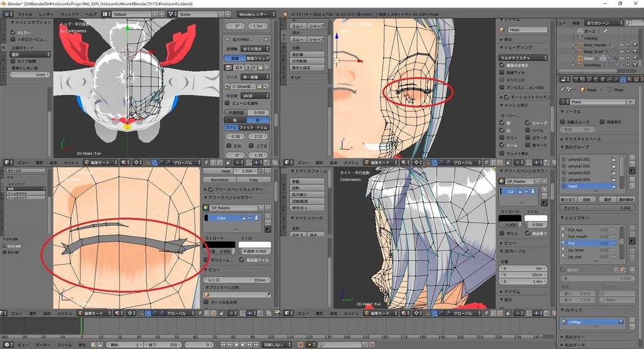Click the outliner search magnifier field
644x349 pixels.
click(x=634, y=23)
